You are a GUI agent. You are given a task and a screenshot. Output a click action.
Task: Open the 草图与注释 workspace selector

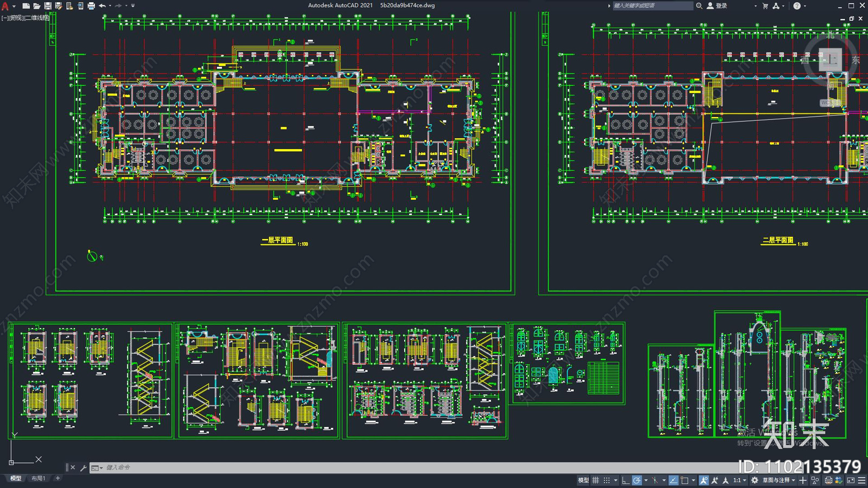tap(778, 480)
